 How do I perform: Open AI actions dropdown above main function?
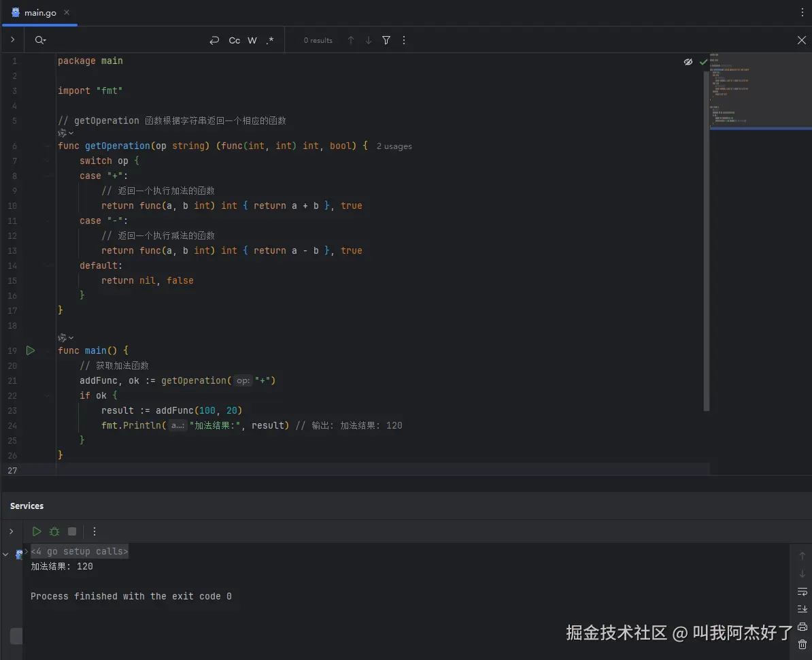66,337
